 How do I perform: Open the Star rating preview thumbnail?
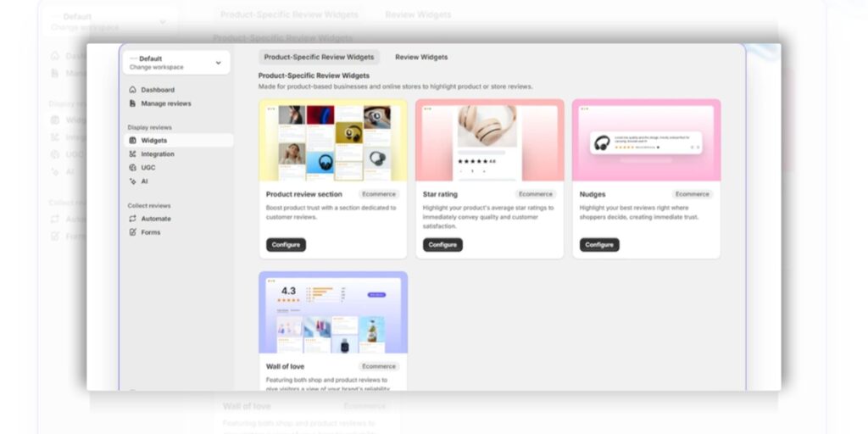pyautogui.click(x=489, y=141)
